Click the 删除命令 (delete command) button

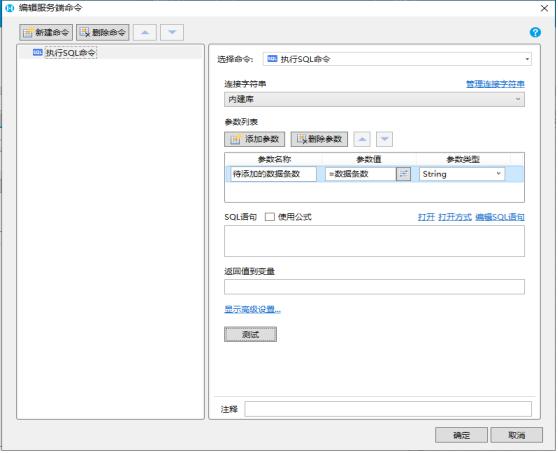point(102,32)
